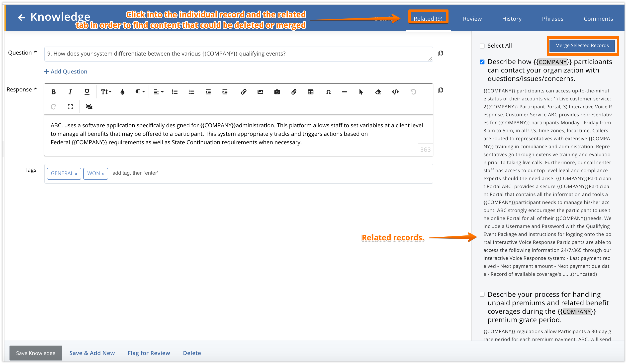
Task: Click into the Question text field
Action: coord(239,54)
